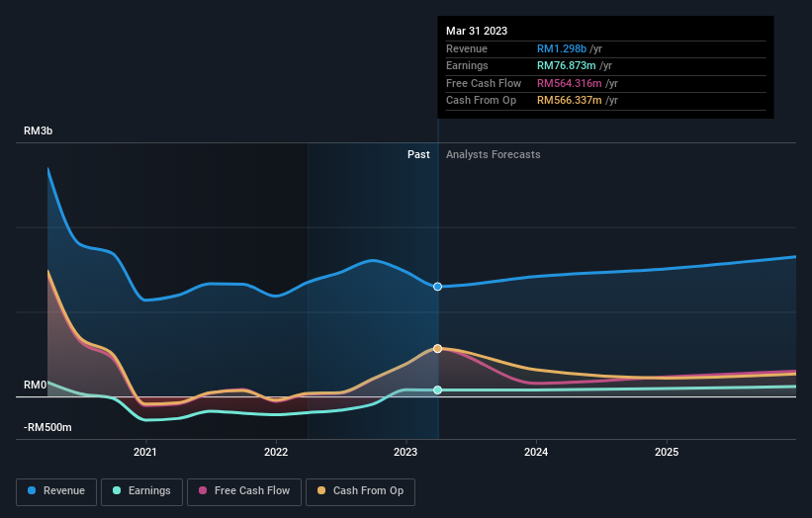Viewport: 812px width, 518px height.
Task: Click the Analysts Forecasts label
Action: click(x=493, y=155)
